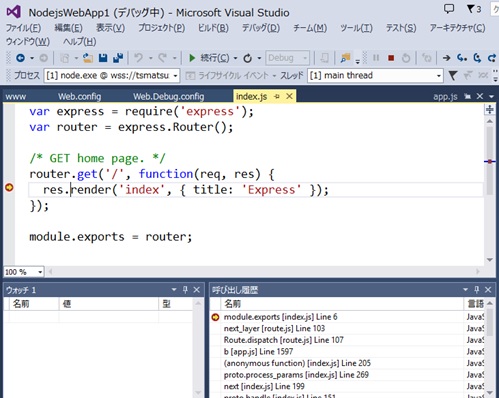Image resolution: width=499 pixels, height=398 pixels.
Task: Select module.exports [index.js] Line 6 frame
Action: pos(337,317)
